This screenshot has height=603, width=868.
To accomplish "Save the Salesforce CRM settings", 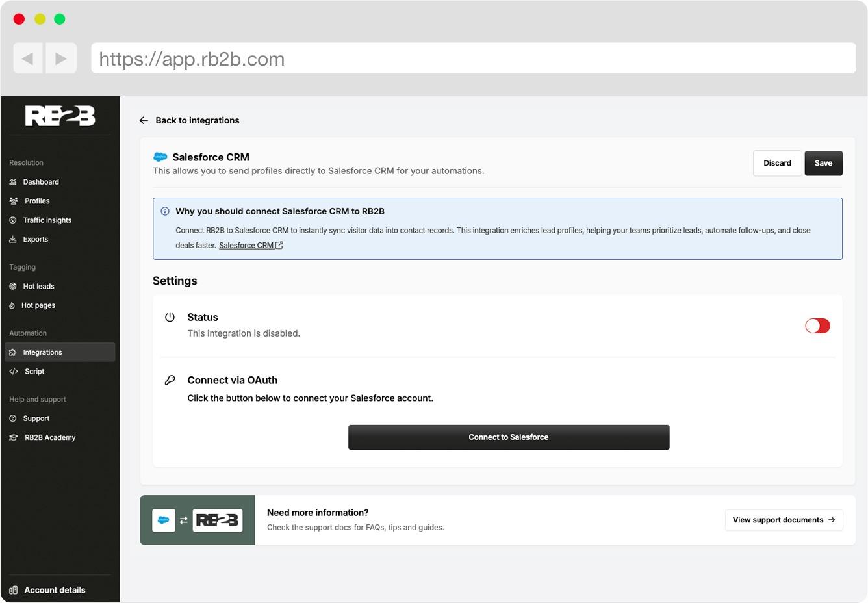I will click(823, 163).
